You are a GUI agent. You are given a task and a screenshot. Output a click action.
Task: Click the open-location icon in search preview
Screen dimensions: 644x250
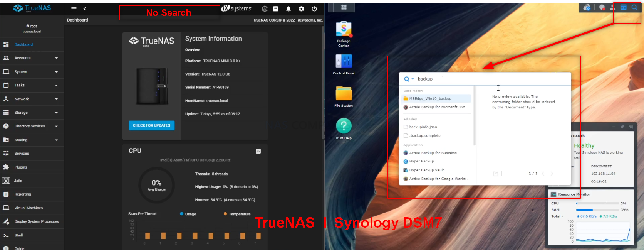click(496, 174)
